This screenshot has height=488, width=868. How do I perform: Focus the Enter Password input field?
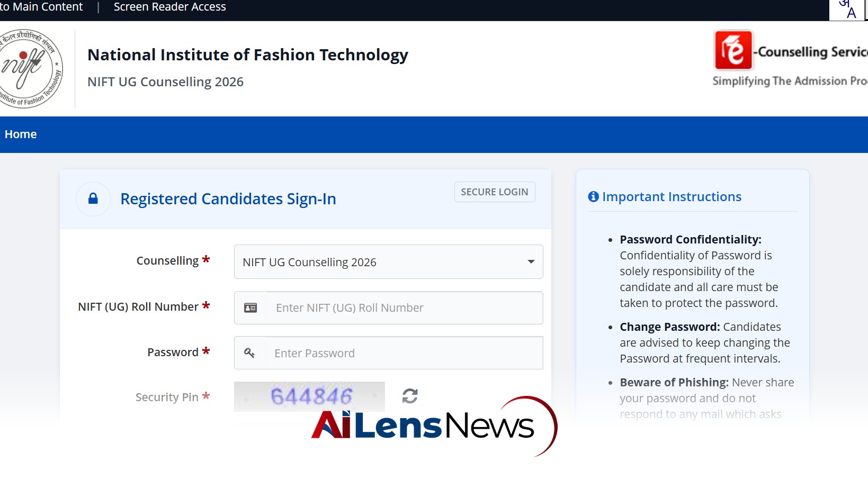tap(404, 353)
